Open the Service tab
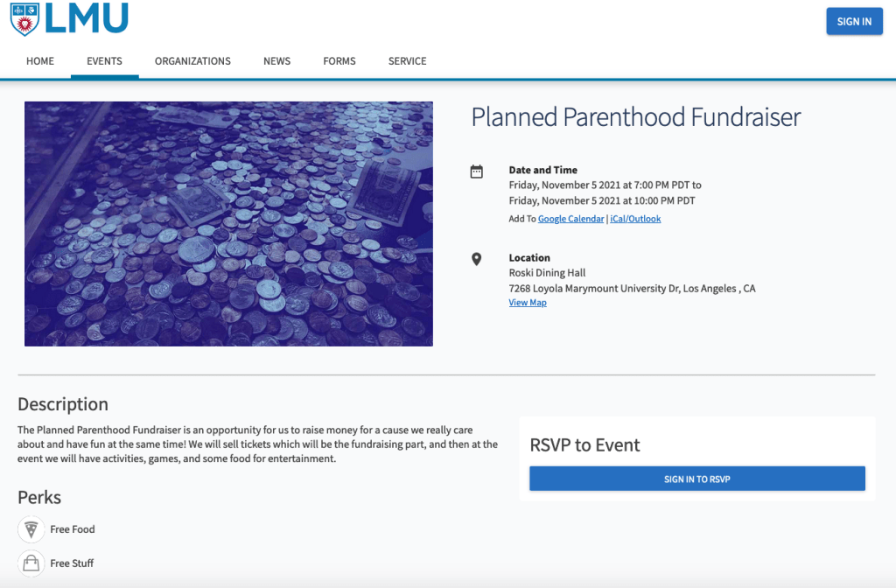896x588 pixels. (x=407, y=61)
